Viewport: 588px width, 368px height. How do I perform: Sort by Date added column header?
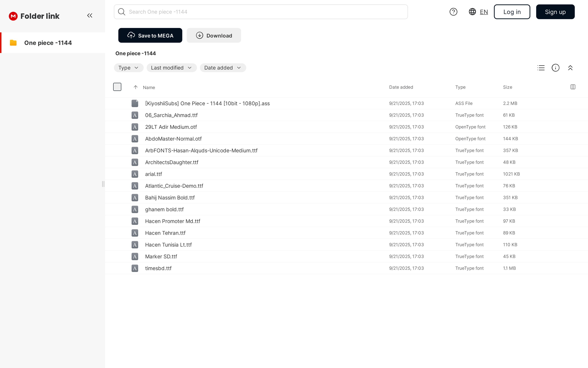click(x=401, y=87)
